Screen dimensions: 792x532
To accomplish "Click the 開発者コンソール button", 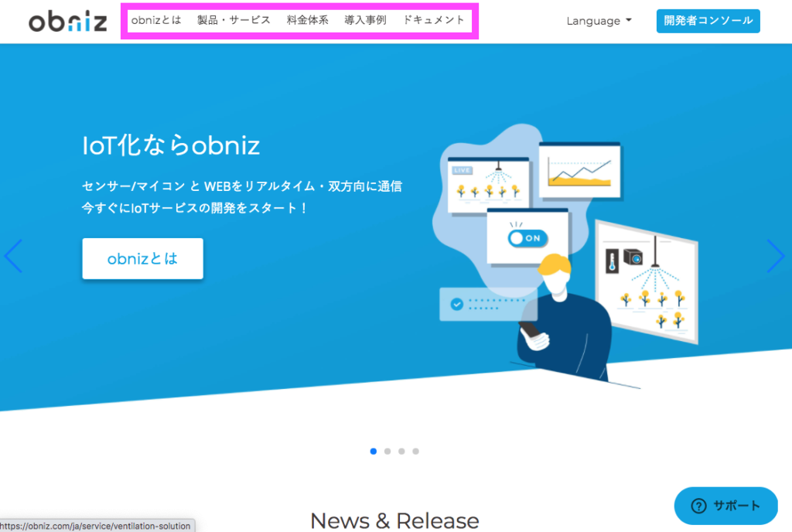I will 708,21.
